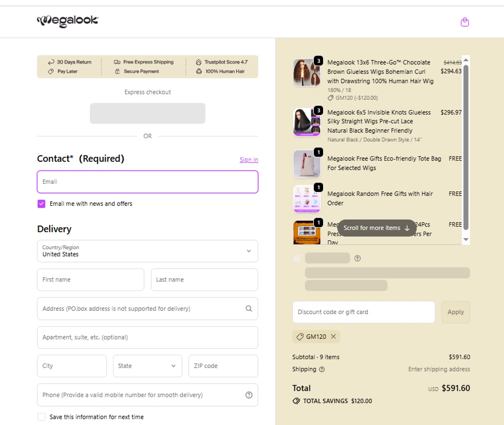Click the TOTAL SAVINGS $120.00 text
Image resolution: width=504 pixels, height=425 pixels.
(337, 401)
